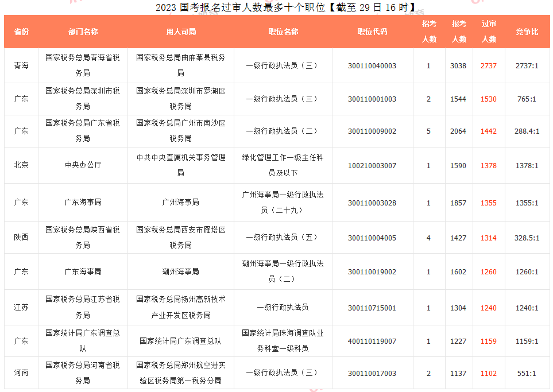The height and width of the screenshot is (392, 553).
Task: Select the 潮州海事局 cell
Action: click(x=180, y=272)
